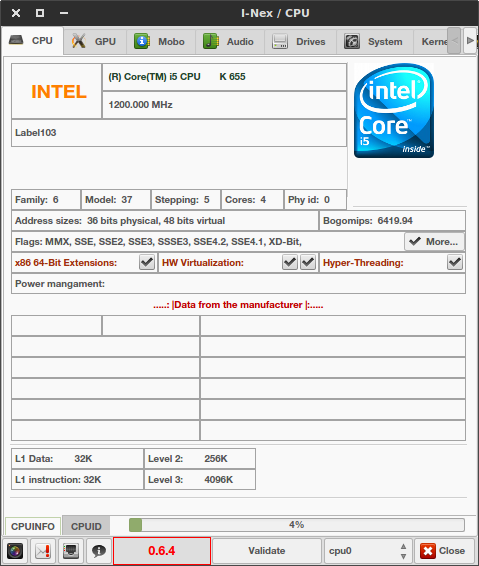Minimize the I-Nex window
This screenshot has height=566, width=479.
(x=64, y=13)
